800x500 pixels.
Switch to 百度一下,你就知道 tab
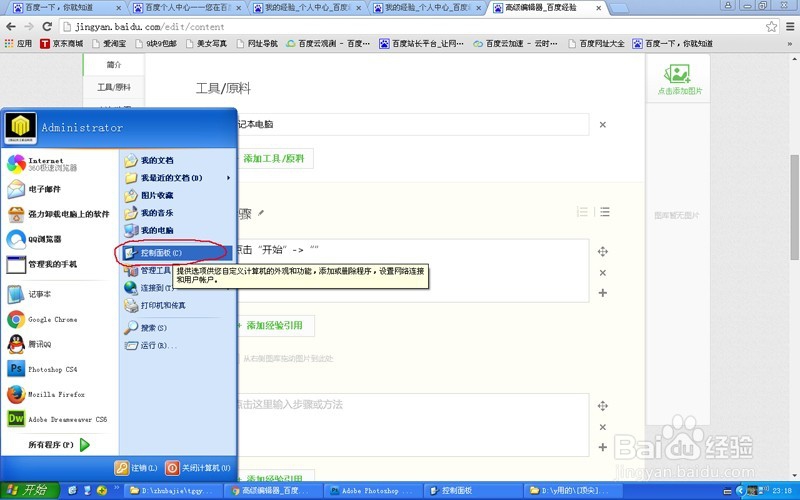pyautogui.click(x=66, y=8)
